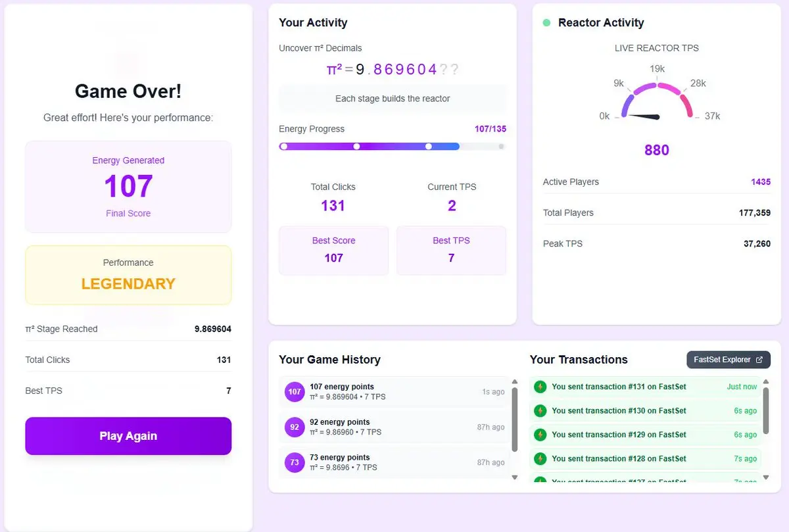This screenshot has width=789, height=532.
Task: Click the 107 energy score badge
Action: (295, 392)
